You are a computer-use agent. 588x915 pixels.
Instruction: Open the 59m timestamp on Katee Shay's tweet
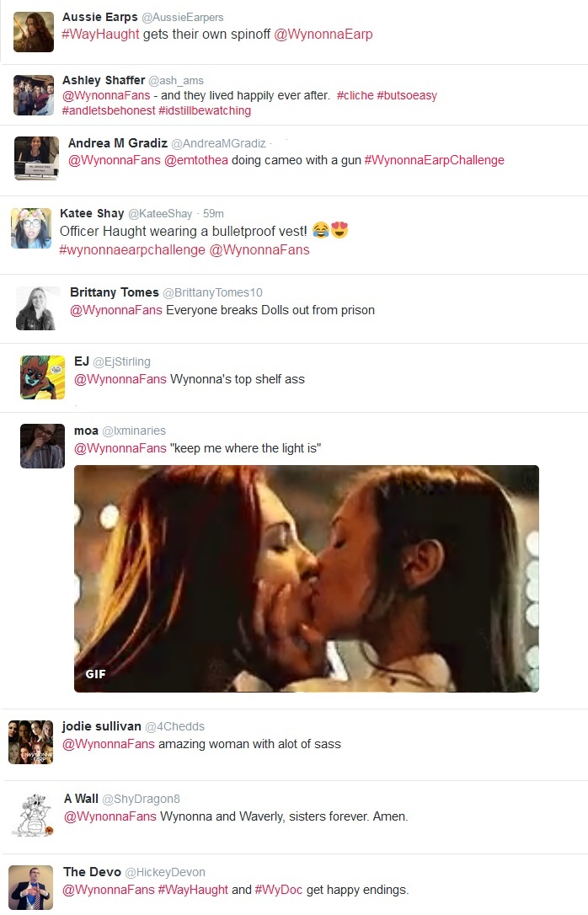213,214
